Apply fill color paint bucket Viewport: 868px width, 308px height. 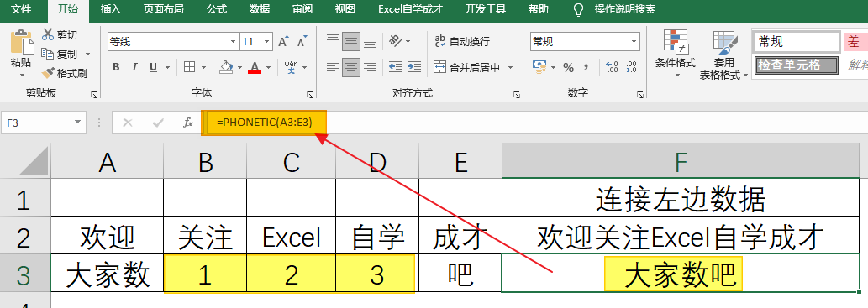click(x=226, y=67)
